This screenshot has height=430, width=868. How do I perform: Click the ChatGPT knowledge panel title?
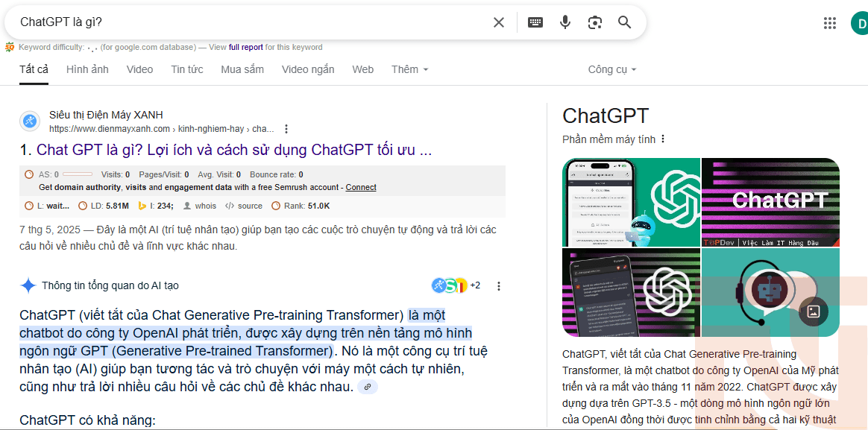(x=606, y=116)
